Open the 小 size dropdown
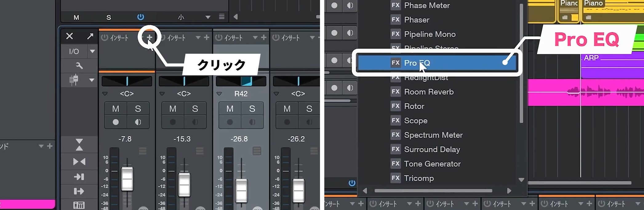This screenshot has height=210, width=644. click(x=208, y=17)
